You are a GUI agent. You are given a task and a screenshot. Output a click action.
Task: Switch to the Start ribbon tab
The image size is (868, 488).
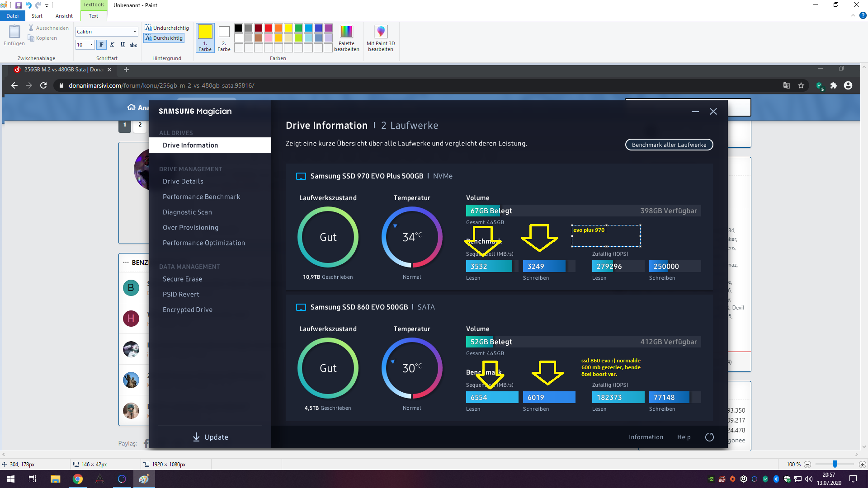[37, 16]
